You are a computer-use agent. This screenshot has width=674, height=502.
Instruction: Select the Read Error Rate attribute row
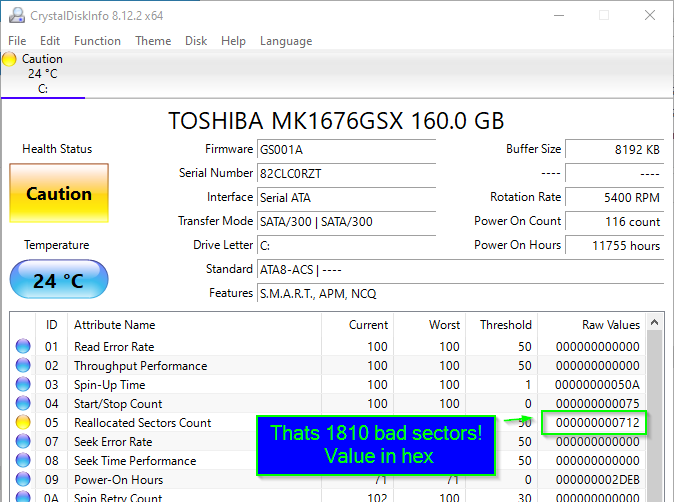click(x=328, y=346)
